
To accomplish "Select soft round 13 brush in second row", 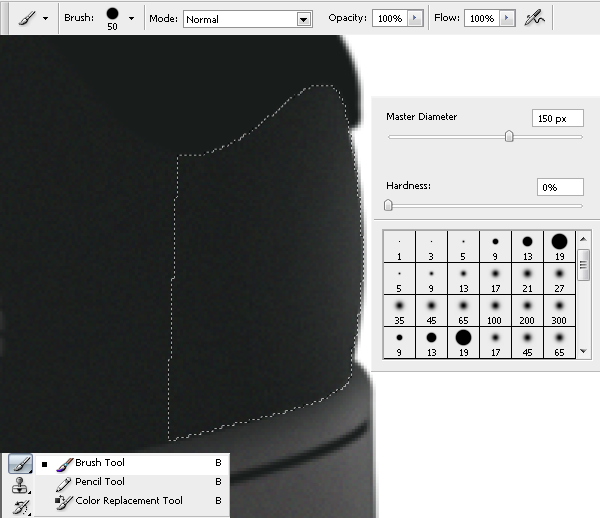I will 463,279.
